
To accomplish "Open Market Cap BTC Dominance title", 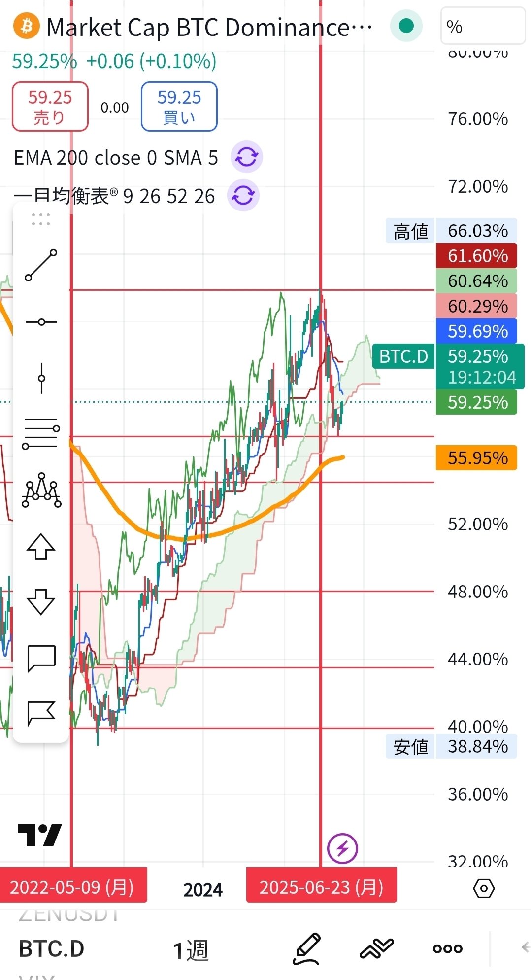I will click(x=209, y=27).
